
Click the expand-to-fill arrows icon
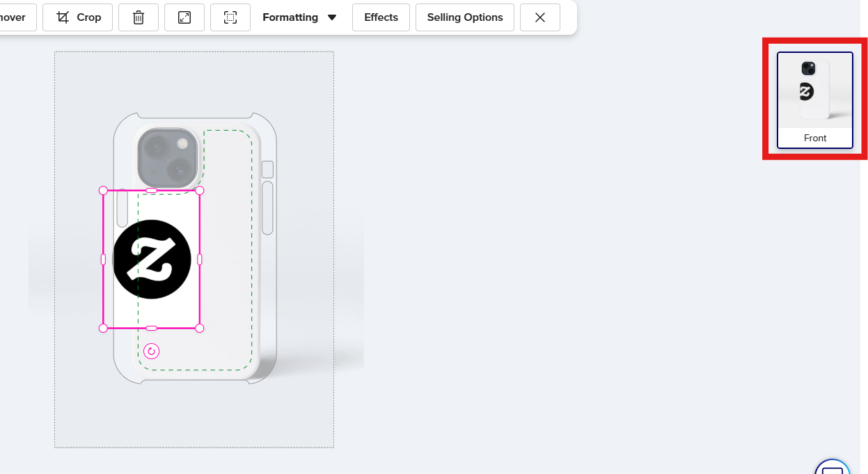tap(184, 17)
